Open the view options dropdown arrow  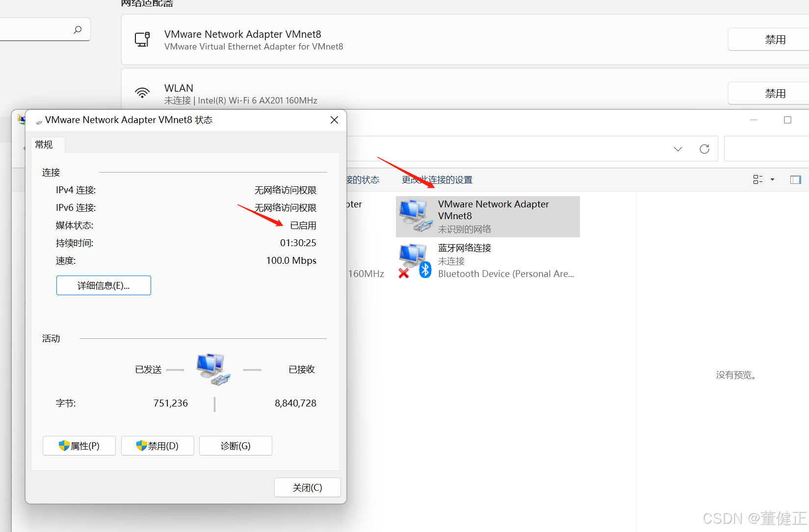click(x=773, y=179)
